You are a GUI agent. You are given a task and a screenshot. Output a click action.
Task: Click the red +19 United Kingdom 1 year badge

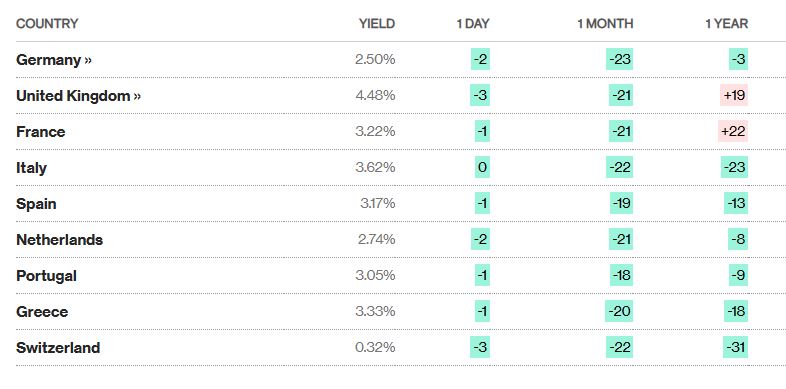coord(734,95)
